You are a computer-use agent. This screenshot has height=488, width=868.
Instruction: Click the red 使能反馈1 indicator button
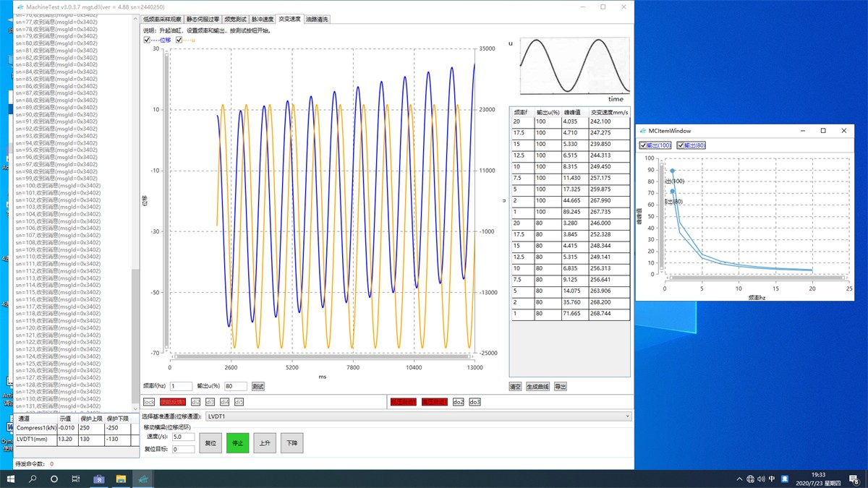coord(171,402)
